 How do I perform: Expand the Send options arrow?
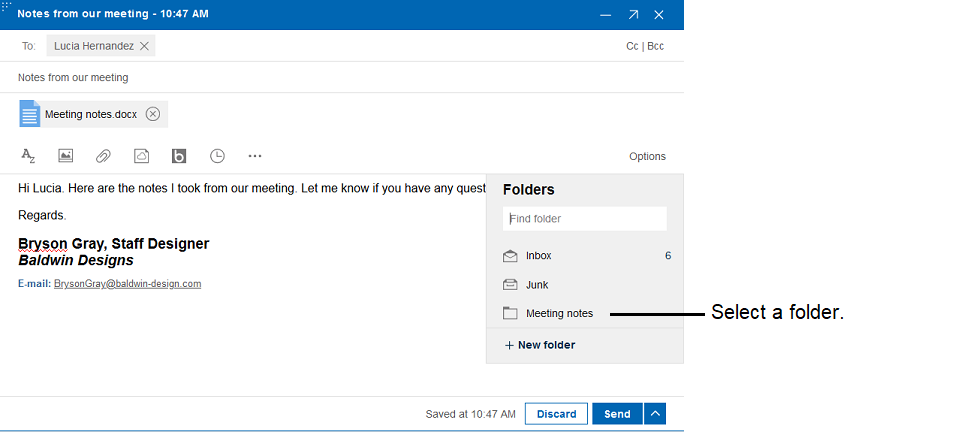coord(655,414)
